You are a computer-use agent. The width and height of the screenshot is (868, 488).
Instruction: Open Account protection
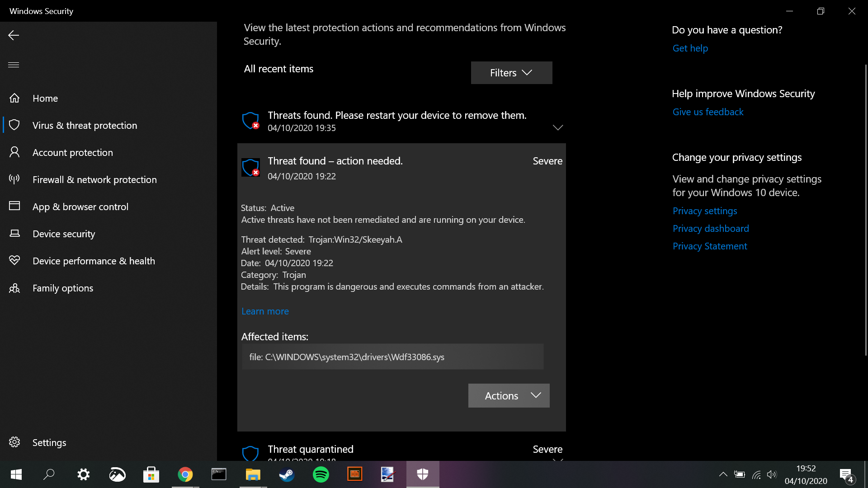coord(108,152)
